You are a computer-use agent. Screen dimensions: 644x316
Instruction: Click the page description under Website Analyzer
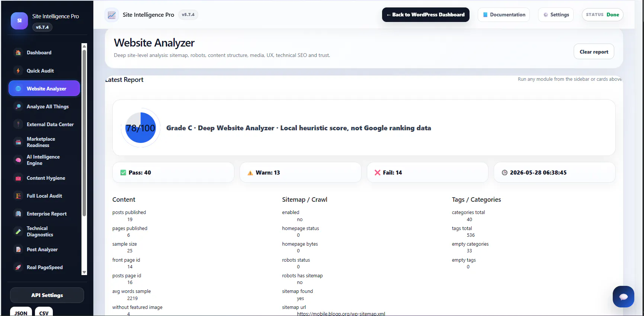[222, 55]
